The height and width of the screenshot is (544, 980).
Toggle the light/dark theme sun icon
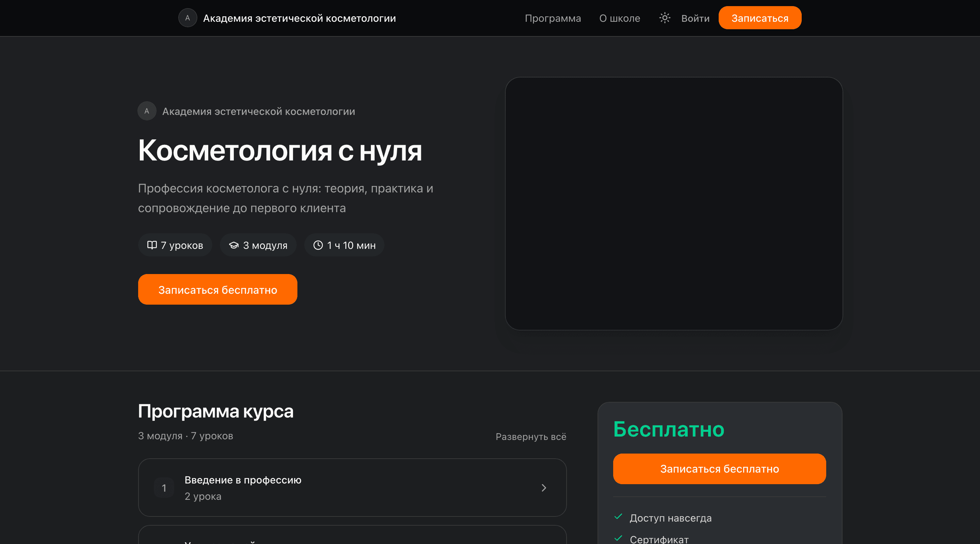664,18
